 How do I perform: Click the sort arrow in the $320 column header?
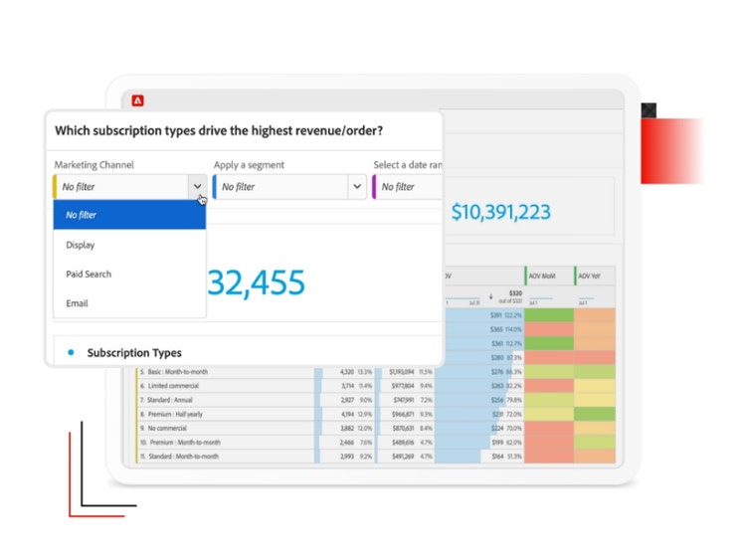coord(490,297)
